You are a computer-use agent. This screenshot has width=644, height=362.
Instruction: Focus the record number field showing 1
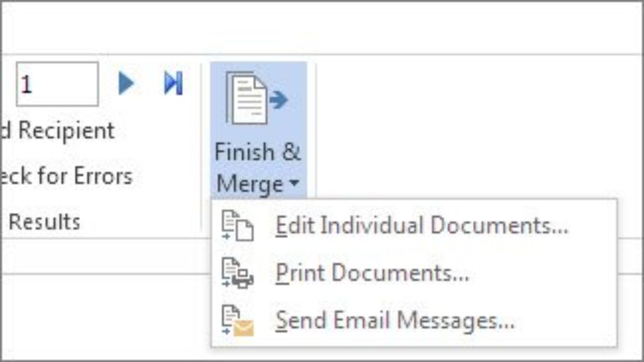57,84
